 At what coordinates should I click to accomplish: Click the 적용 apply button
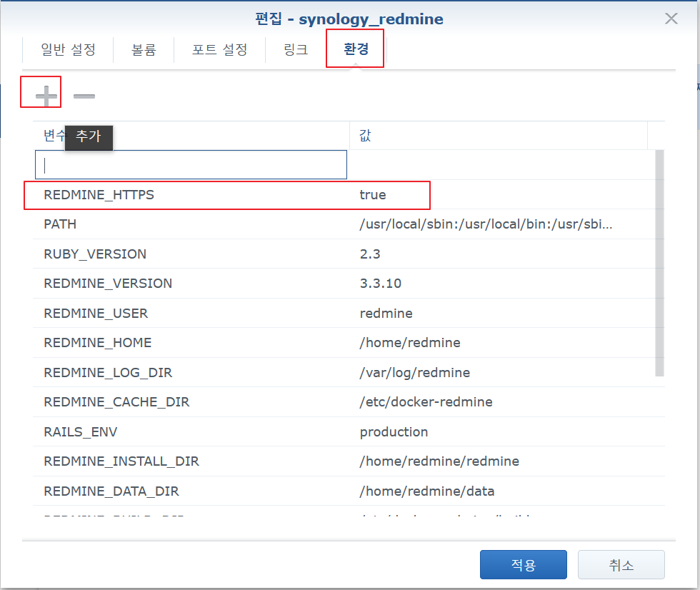pos(523,564)
